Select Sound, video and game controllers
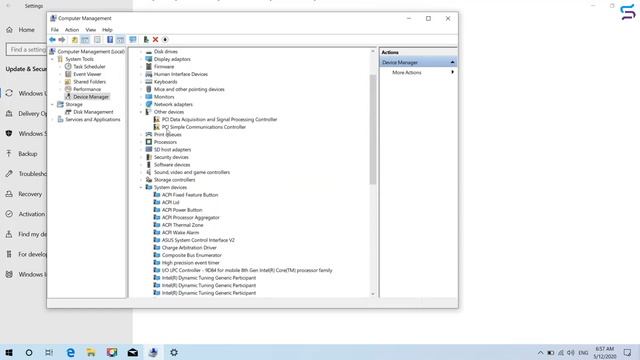Image resolution: width=640 pixels, height=360 pixels. pos(191,172)
